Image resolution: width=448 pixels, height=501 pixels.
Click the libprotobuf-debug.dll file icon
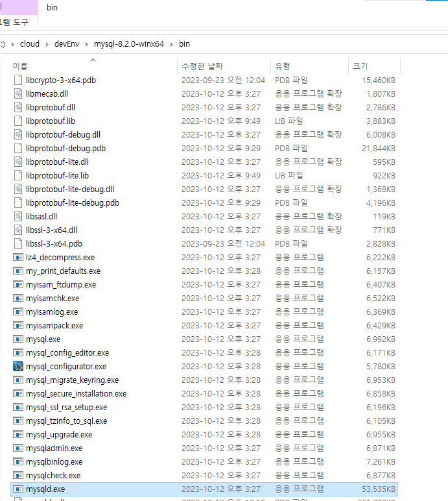(18, 135)
